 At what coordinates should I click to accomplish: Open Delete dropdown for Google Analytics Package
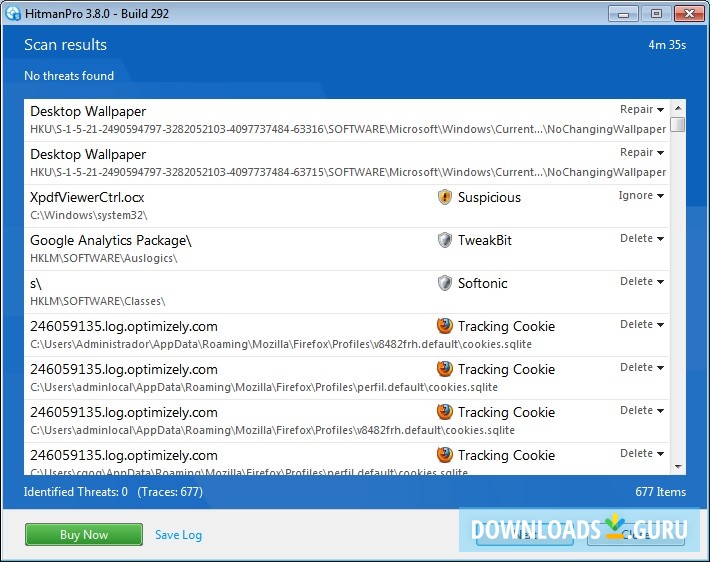pyautogui.click(x=642, y=238)
